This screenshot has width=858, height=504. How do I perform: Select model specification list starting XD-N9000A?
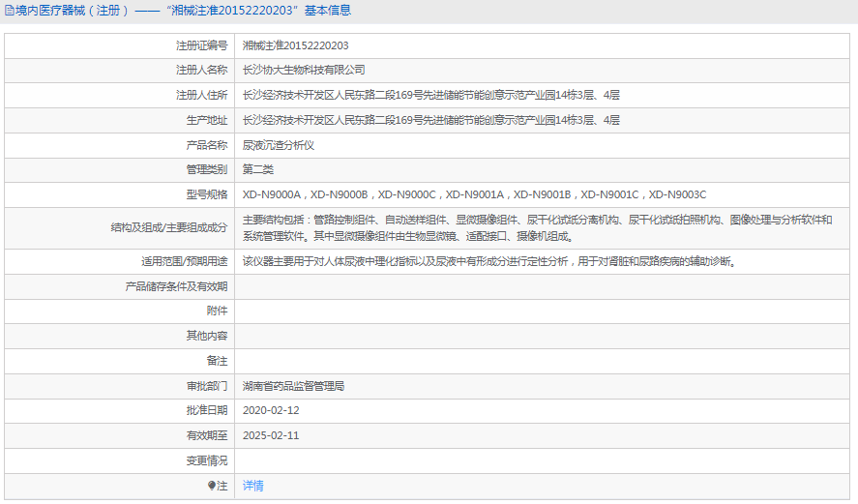click(x=474, y=194)
